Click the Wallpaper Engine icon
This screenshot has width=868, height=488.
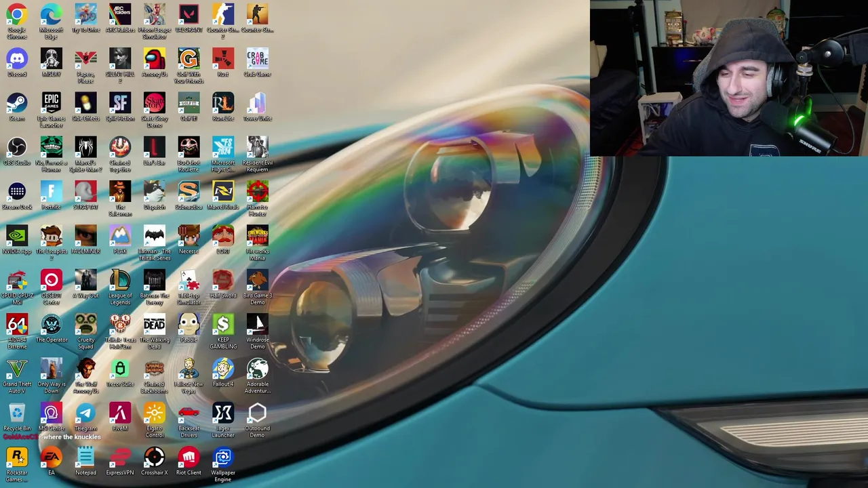[x=223, y=457]
